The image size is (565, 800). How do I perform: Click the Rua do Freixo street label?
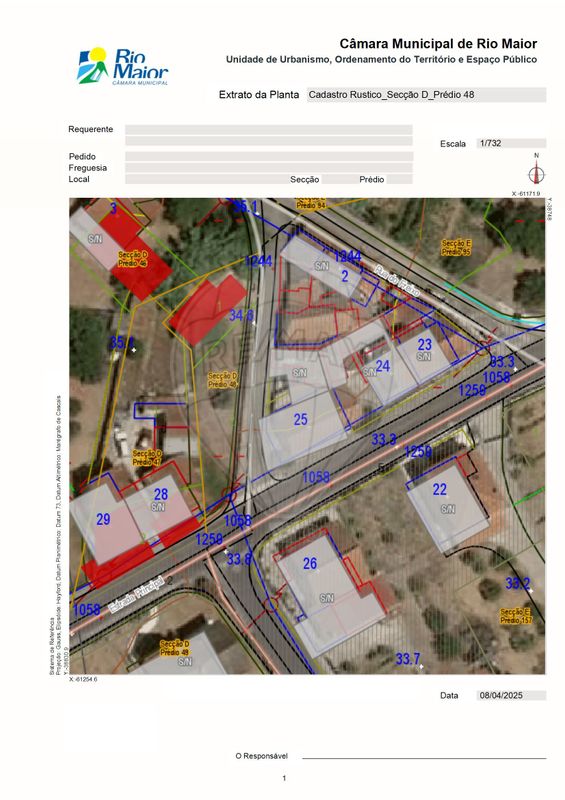pos(397,281)
